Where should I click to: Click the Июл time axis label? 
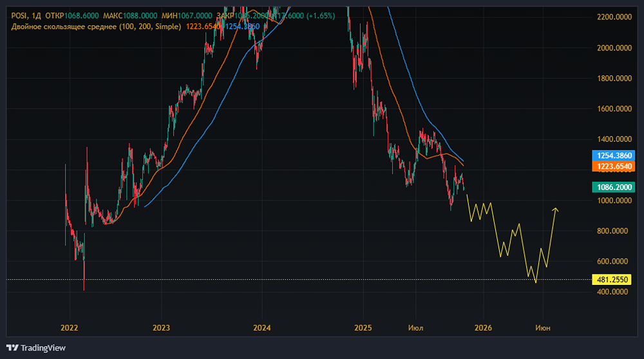point(415,328)
